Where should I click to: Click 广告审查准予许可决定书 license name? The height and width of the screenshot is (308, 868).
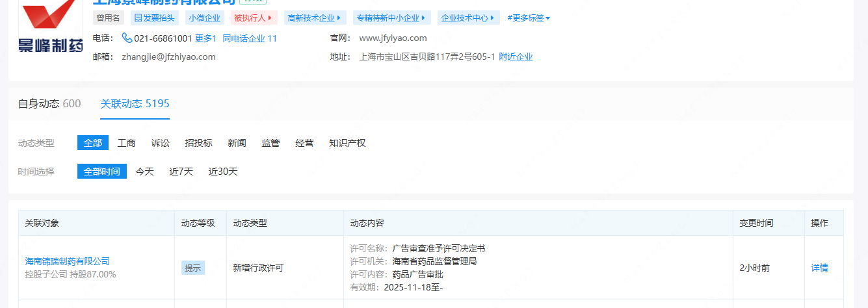coord(439,248)
